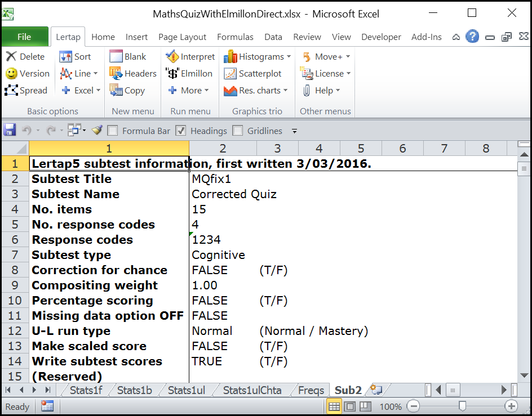Screen dimensions: 532x416
Task: Switch to the Home ribbon tab
Action: pos(103,37)
